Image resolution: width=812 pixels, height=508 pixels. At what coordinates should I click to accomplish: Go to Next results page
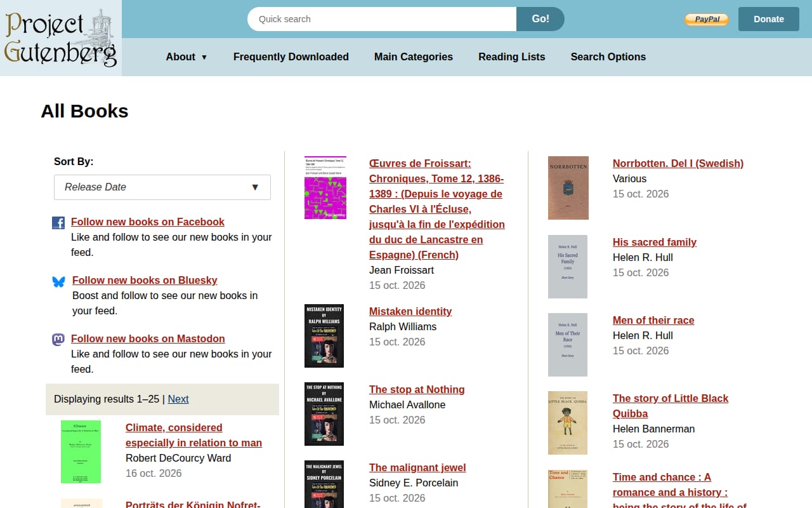[178, 399]
